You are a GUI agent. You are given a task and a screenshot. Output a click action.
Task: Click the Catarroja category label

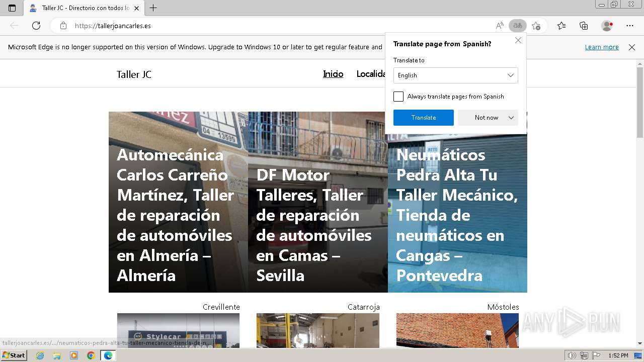[x=364, y=307]
